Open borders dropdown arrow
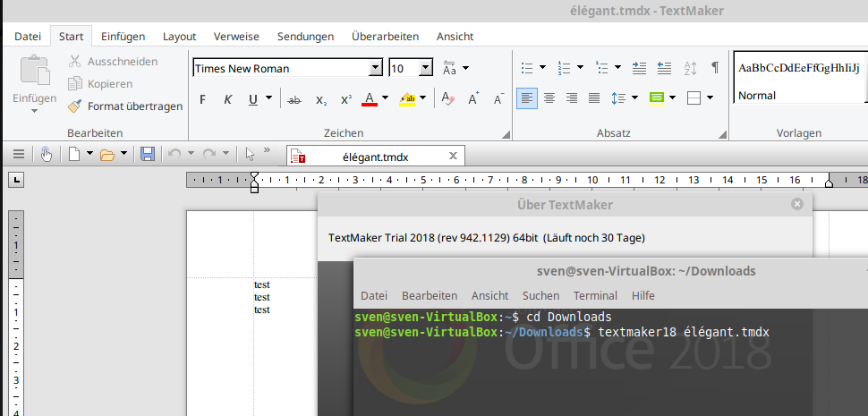868x416 pixels. pyautogui.click(x=710, y=98)
